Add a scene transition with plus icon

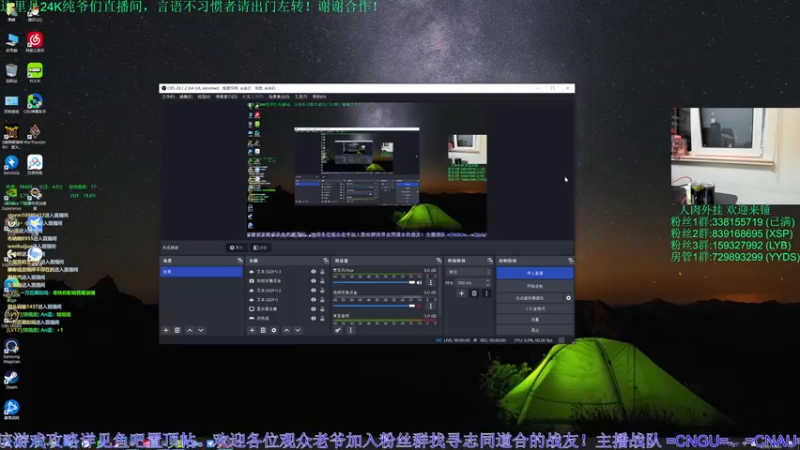point(461,293)
